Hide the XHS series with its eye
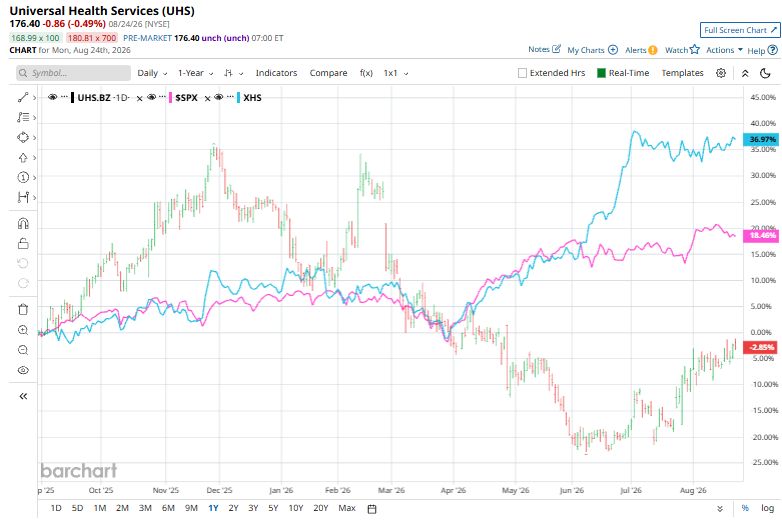This screenshot has width=782, height=530. click(218, 97)
